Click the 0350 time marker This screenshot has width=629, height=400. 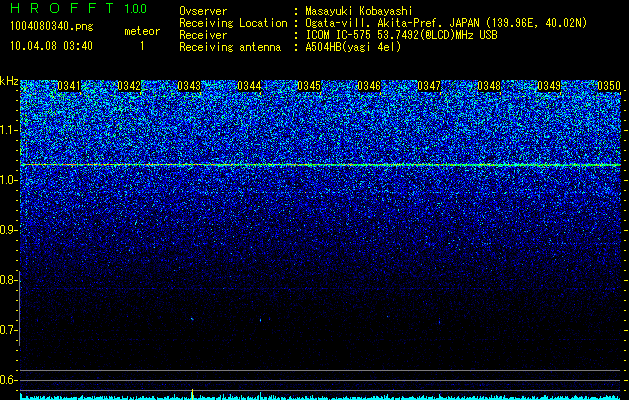[x=609, y=86]
